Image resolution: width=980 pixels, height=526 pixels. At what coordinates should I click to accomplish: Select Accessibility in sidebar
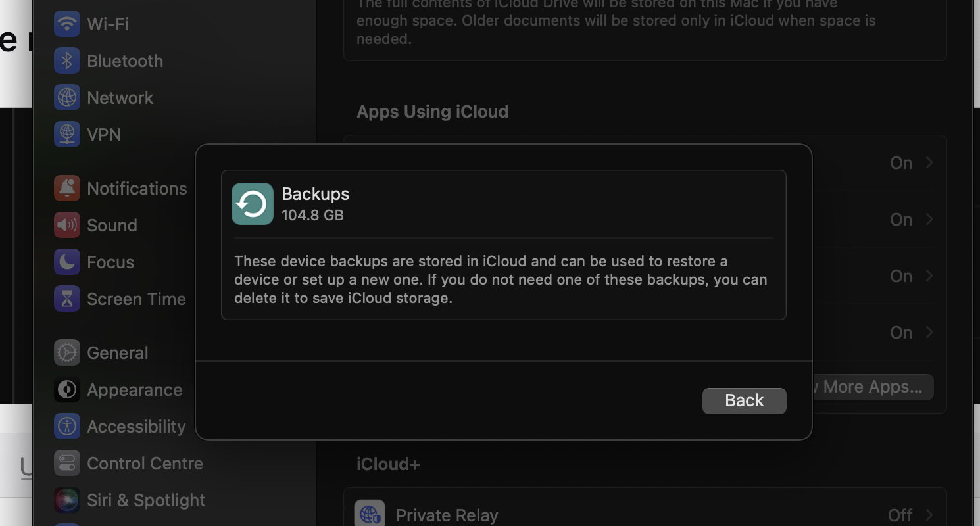point(136,427)
